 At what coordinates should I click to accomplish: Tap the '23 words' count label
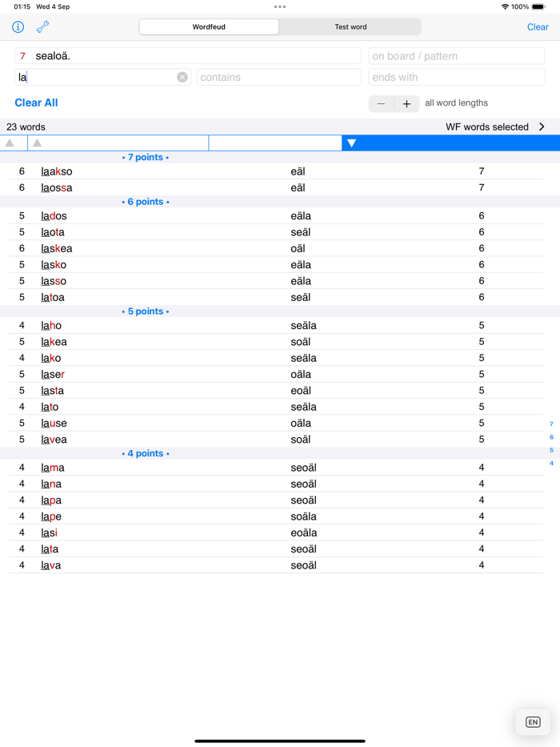pyautogui.click(x=26, y=127)
